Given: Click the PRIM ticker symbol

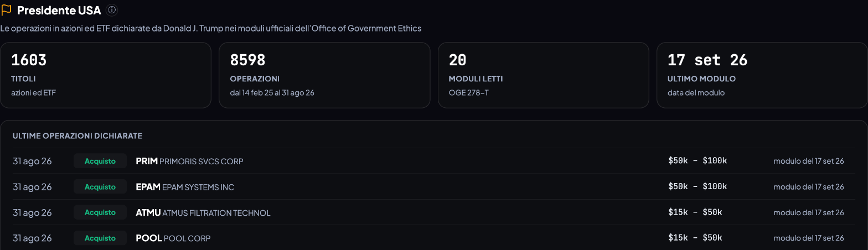Looking at the screenshot, I should point(147,161).
